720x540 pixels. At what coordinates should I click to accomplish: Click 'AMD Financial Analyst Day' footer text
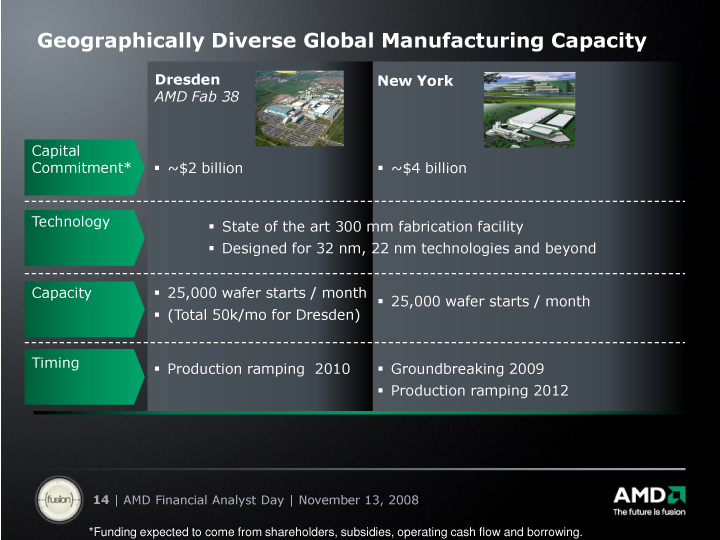coord(204,500)
